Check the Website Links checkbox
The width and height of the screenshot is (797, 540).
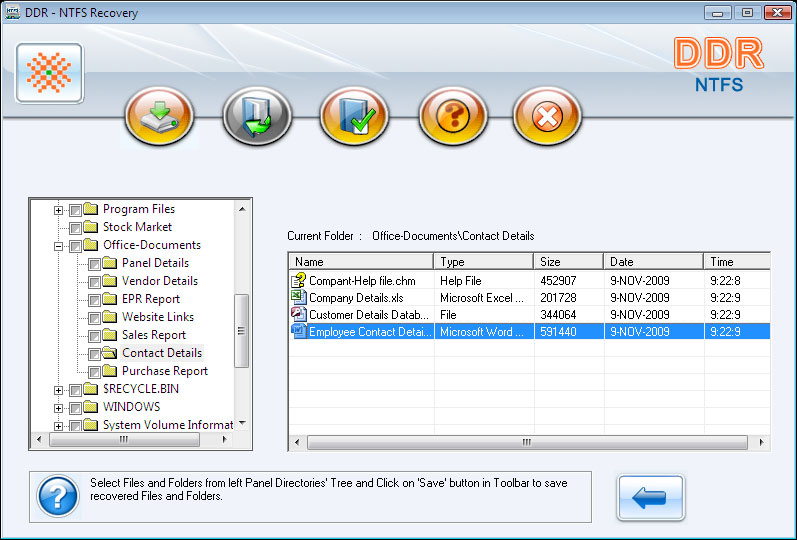pos(94,318)
